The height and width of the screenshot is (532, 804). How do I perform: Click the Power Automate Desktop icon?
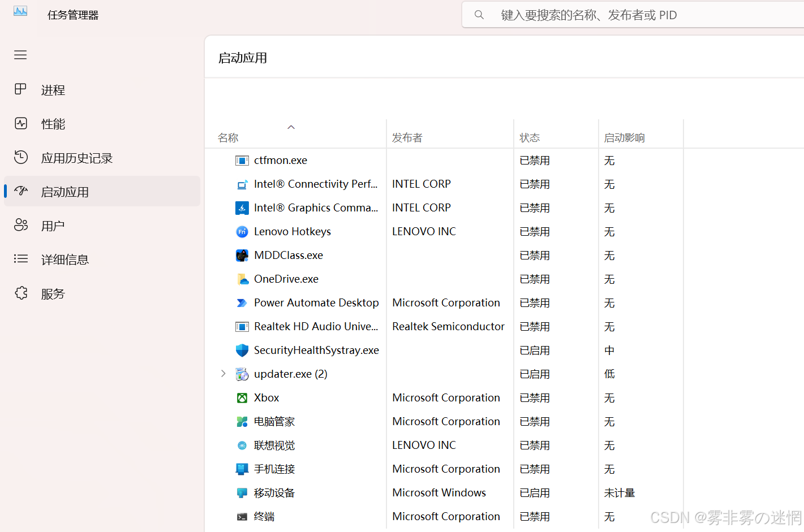point(242,303)
